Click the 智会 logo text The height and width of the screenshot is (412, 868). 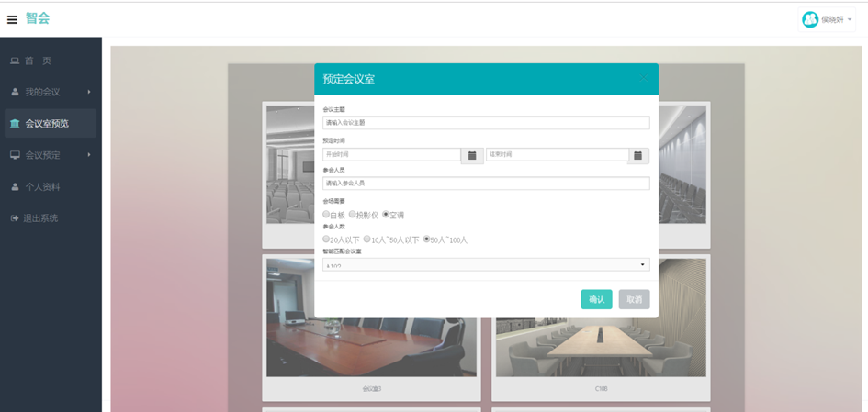38,18
